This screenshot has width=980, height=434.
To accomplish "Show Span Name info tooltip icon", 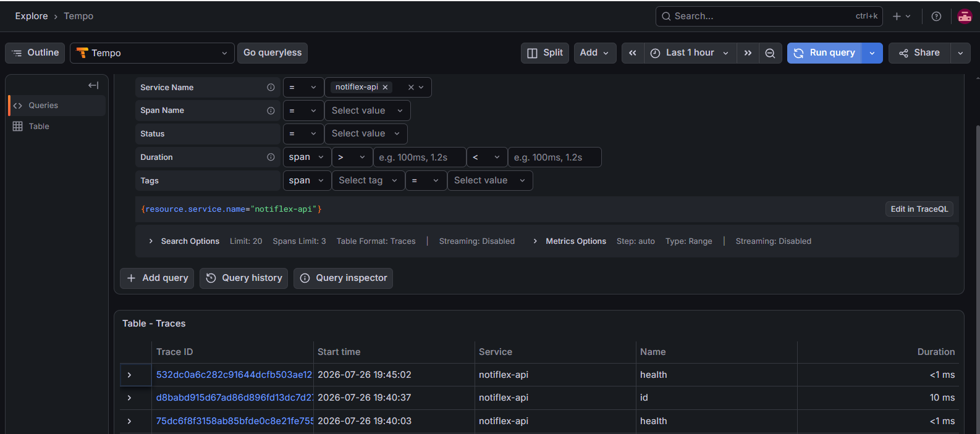I will pyautogui.click(x=271, y=111).
